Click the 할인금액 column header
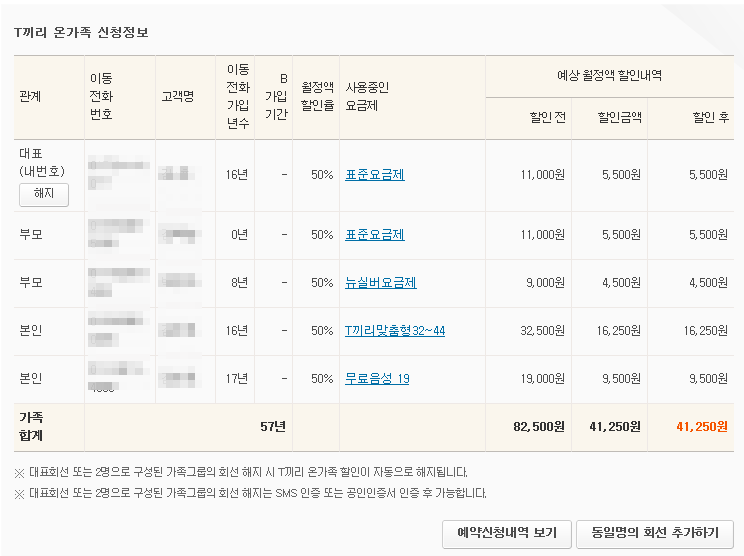The width and height of the screenshot is (744, 556). point(619,118)
